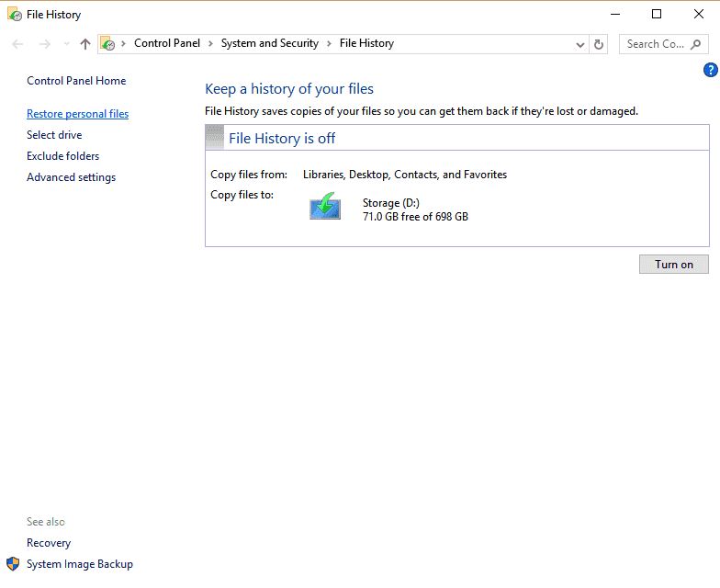Open Recovery under See also
This screenshot has width=720, height=588.
49,543
